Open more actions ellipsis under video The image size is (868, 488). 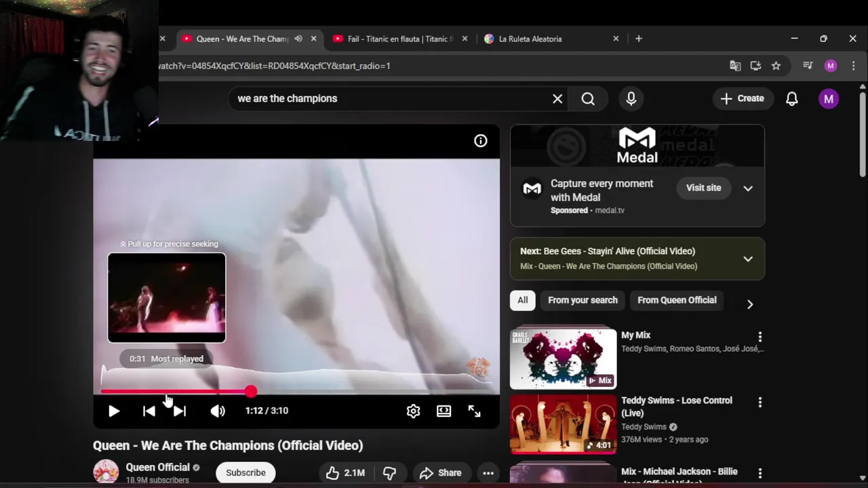click(488, 473)
